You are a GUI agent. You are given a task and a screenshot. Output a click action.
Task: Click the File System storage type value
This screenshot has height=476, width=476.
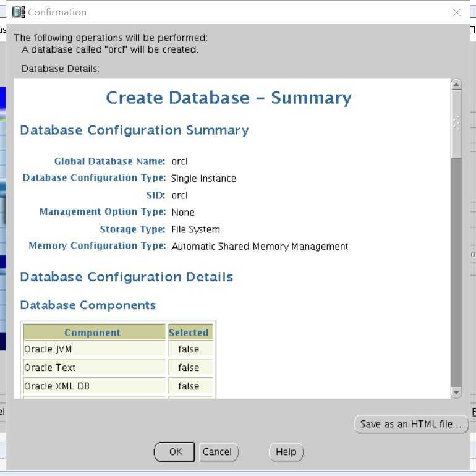point(195,229)
